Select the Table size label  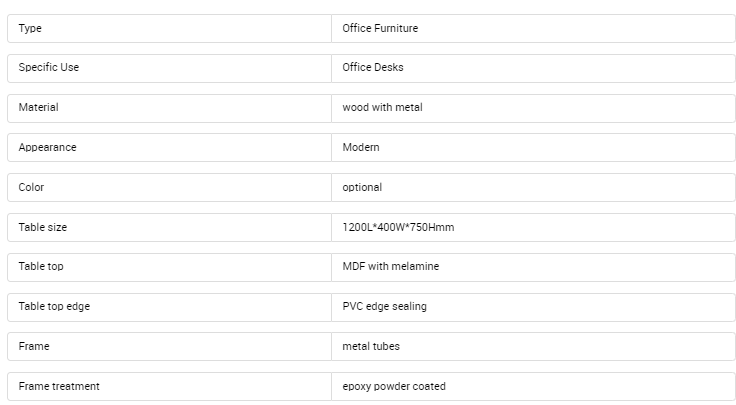[43, 227]
